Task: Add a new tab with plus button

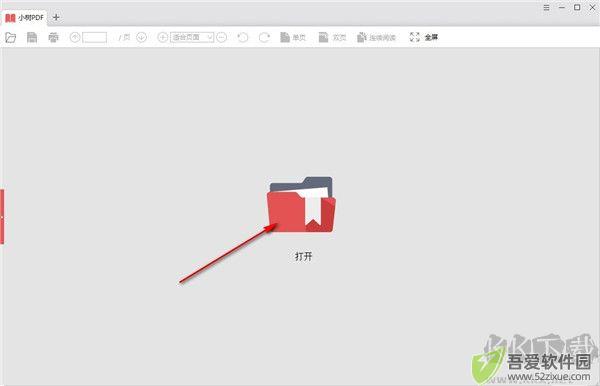Action: click(56, 17)
